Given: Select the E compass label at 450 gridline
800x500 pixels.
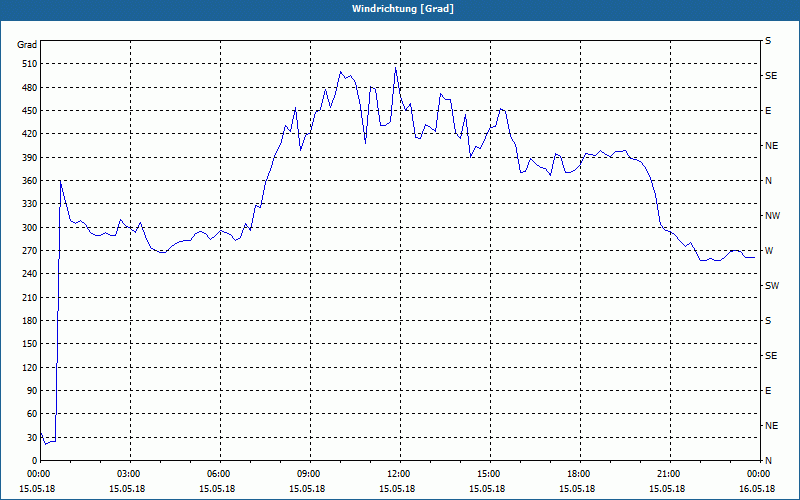Looking at the screenshot, I should (768, 111).
